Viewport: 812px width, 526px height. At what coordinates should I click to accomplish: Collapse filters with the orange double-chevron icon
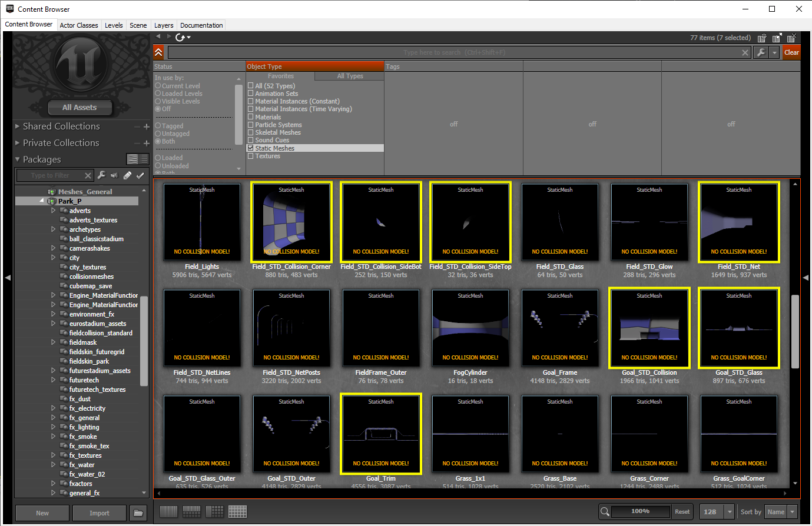(158, 52)
